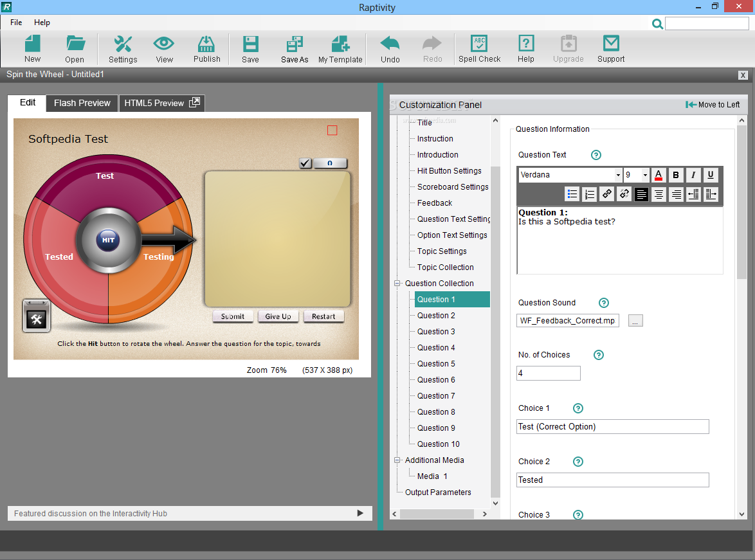Switch to the Edit tab
This screenshot has height=560, width=755.
click(28, 103)
